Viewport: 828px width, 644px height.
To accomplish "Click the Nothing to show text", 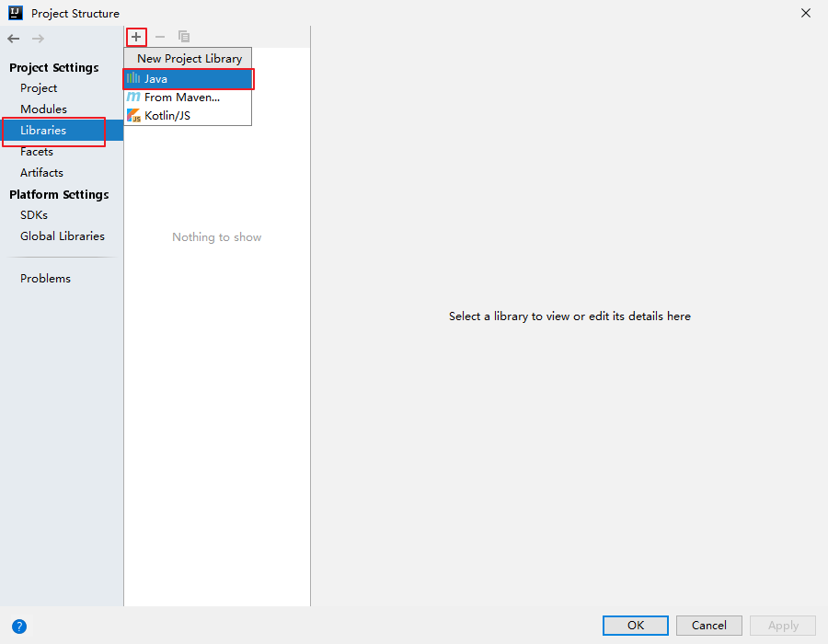I will point(216,237).
